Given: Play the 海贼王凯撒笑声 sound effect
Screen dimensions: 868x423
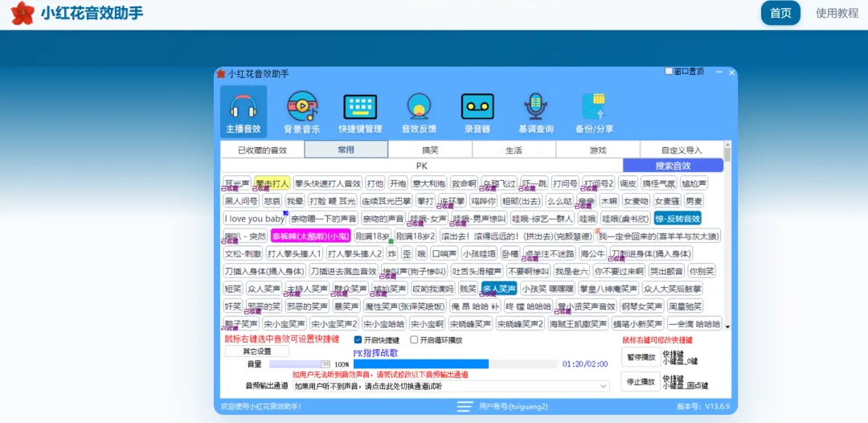Looking at the screenshot, I should (x=578, y=323).
